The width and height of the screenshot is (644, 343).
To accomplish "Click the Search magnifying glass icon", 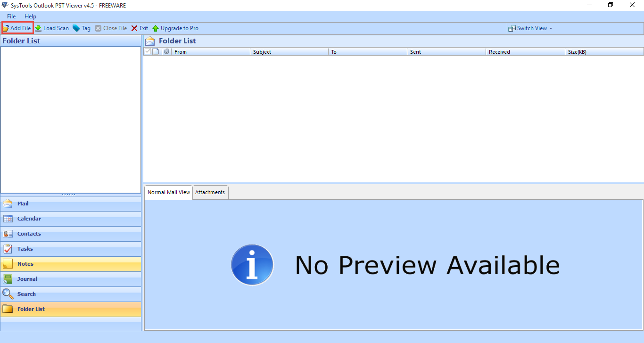I will [8, 294].
